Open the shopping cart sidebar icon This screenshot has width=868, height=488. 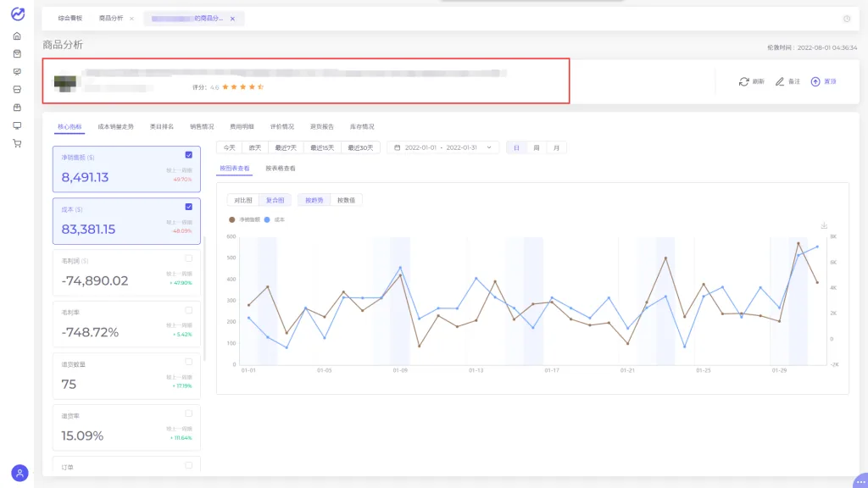pos(17,143)
